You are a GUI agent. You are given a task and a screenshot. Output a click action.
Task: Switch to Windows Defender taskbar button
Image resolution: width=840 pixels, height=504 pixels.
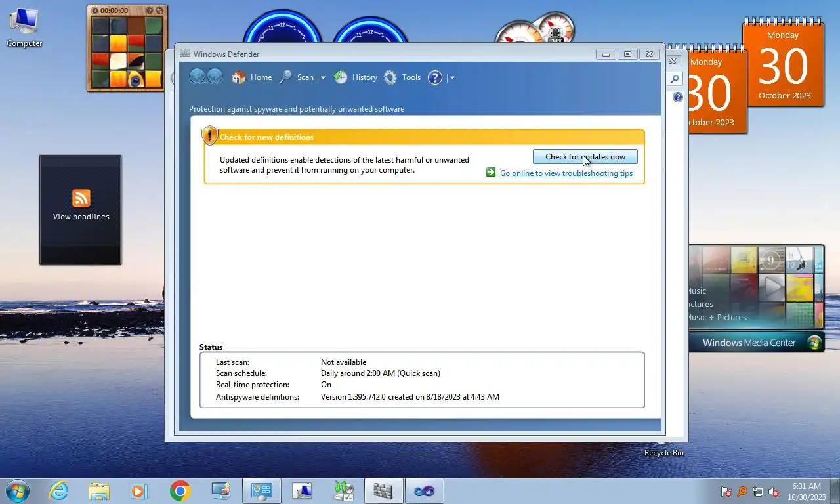click(383, 490)
